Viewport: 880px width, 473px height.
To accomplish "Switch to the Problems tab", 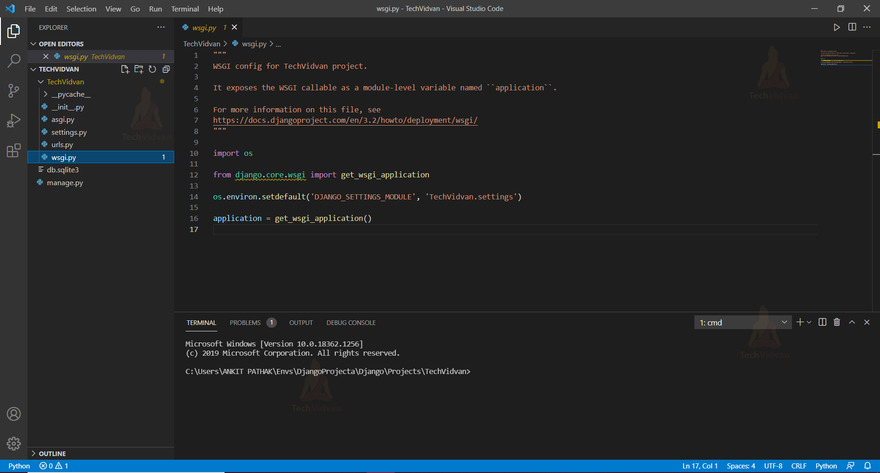I will tap(245, 323).
